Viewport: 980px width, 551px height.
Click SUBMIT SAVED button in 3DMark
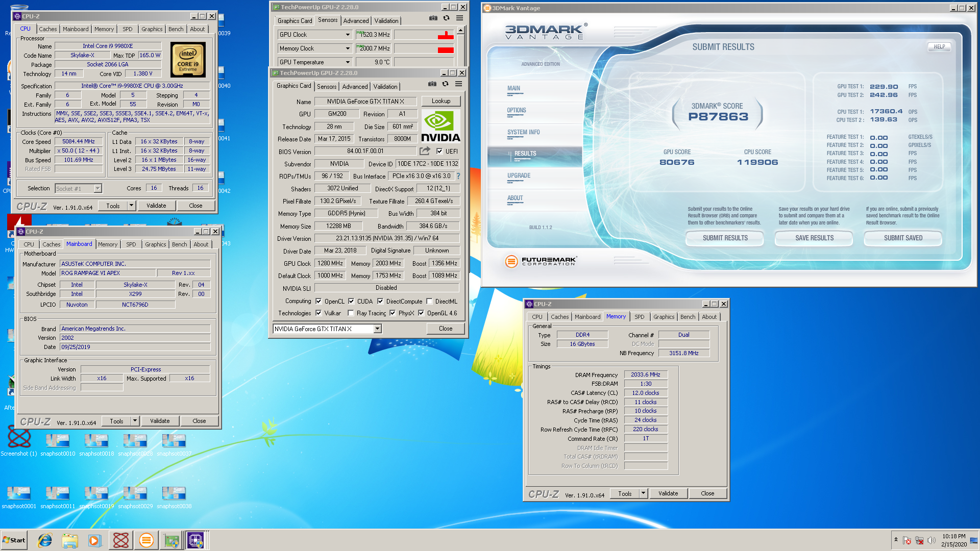[x=903, y=238]
